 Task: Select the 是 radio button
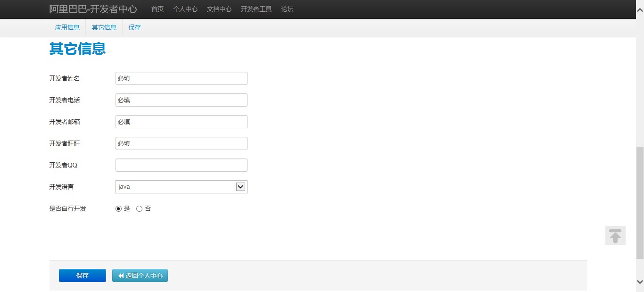click(x=118, y=209)
